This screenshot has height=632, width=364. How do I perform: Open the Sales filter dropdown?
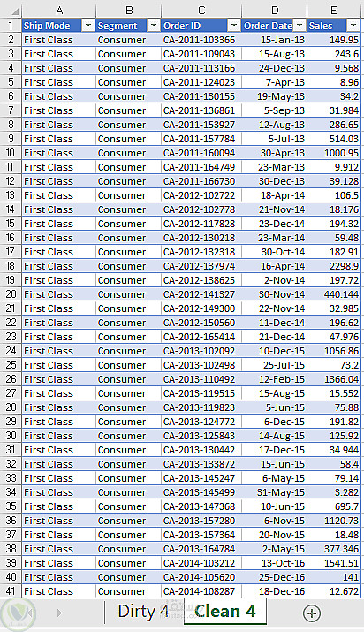pos(353,26)
